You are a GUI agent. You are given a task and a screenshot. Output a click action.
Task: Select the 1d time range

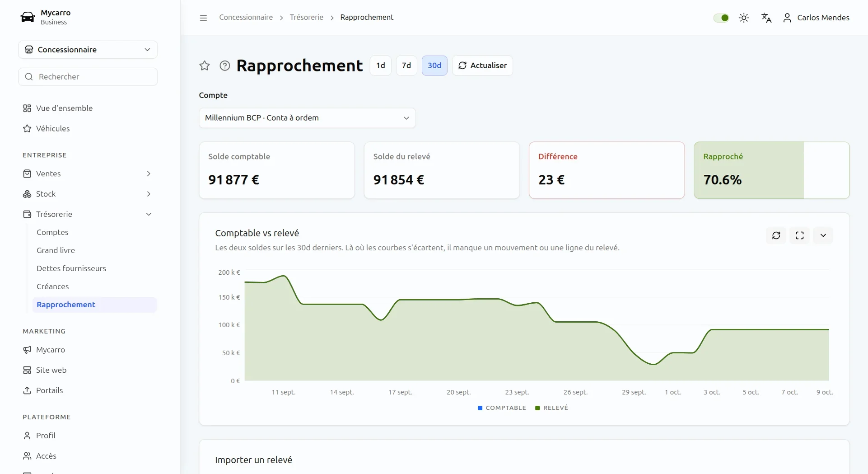(x=381, y=66)
